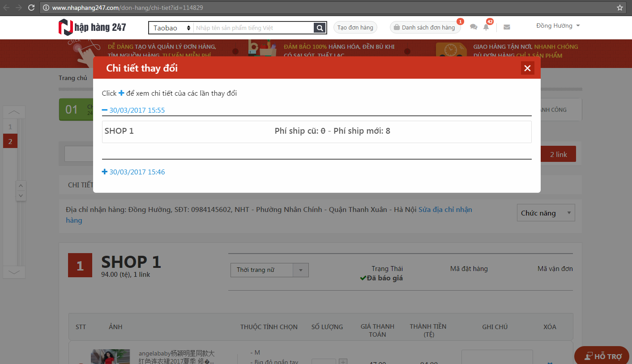Open Danh sách đơn hàng list
632x364 pixels.
[425, 28]
